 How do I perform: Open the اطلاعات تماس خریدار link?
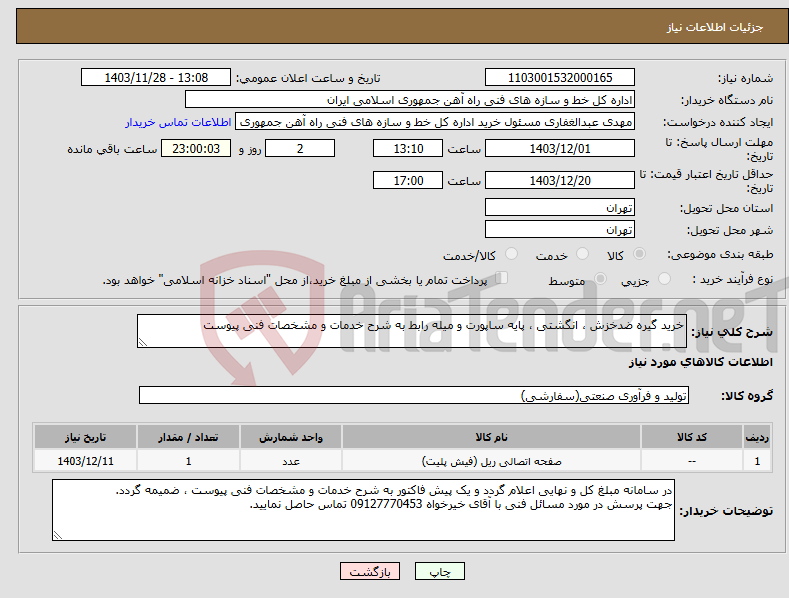click(178, 122)
